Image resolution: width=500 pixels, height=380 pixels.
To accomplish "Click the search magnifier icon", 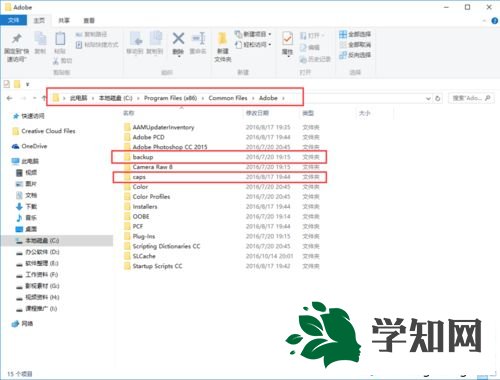I will (x=488, y=98).
